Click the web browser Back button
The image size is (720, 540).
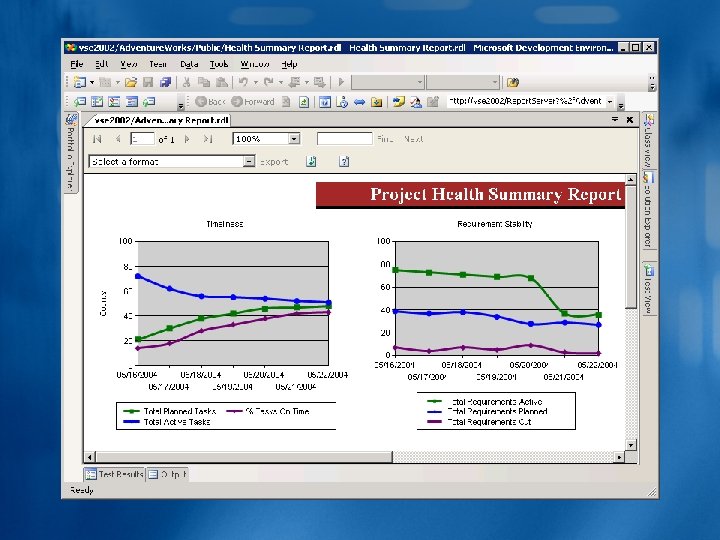point(210,102)
